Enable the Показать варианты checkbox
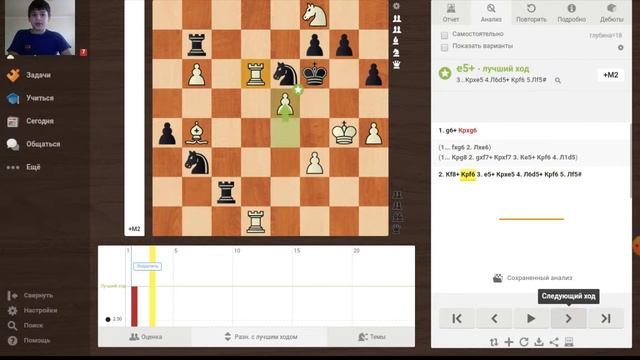Image resolution: width=640 pixels, height=360 pixels. pyautogui.click(x=444, y=47)
